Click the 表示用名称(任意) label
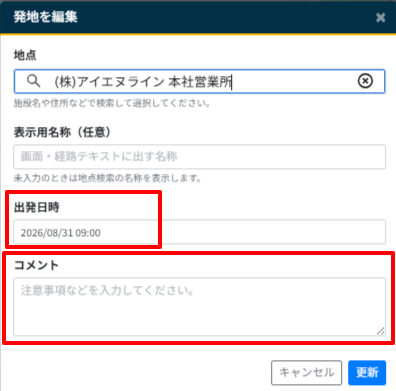The width and height of the screenshot is (396, 391). point(62,132)
